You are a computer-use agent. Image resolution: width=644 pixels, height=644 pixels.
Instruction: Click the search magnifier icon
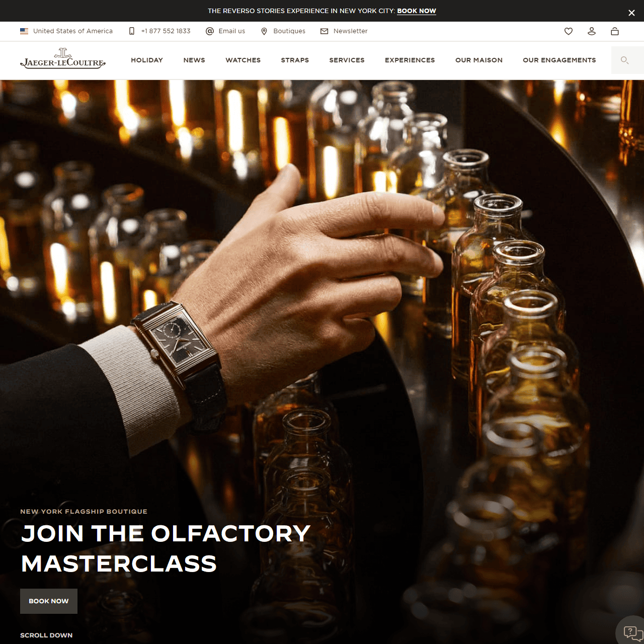(625, 60)
